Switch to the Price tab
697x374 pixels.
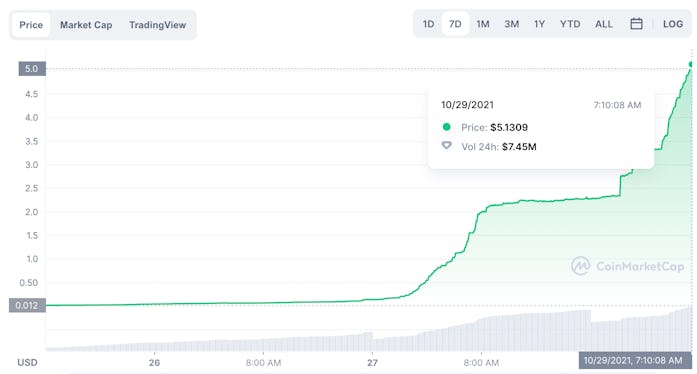tap(31, 25)
